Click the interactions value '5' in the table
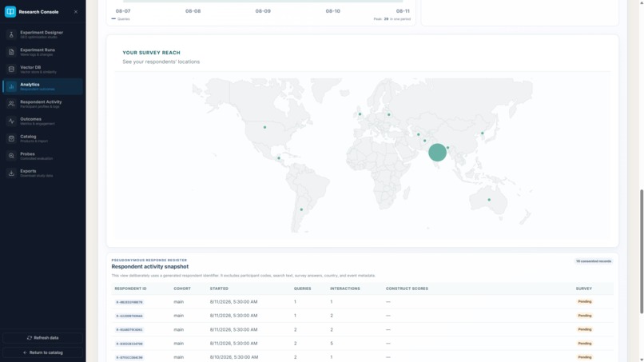The image size is (644, 362). [332, 344]
